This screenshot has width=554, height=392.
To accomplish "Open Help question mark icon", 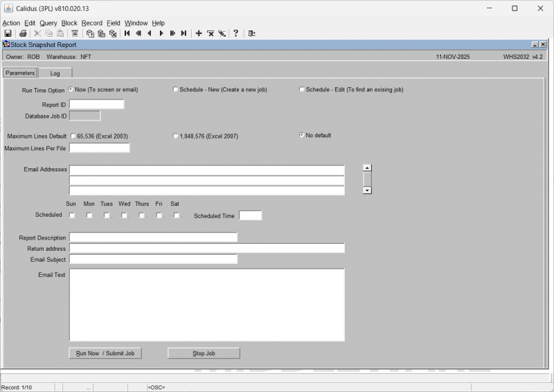I will pyautogui.click(x=235, y=33).
